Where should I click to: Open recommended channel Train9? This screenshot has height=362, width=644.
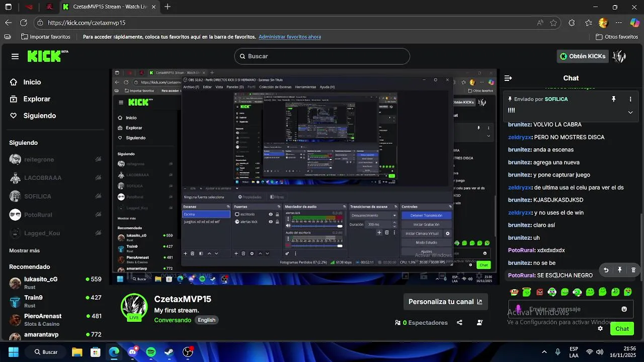[x=55, y=301]
